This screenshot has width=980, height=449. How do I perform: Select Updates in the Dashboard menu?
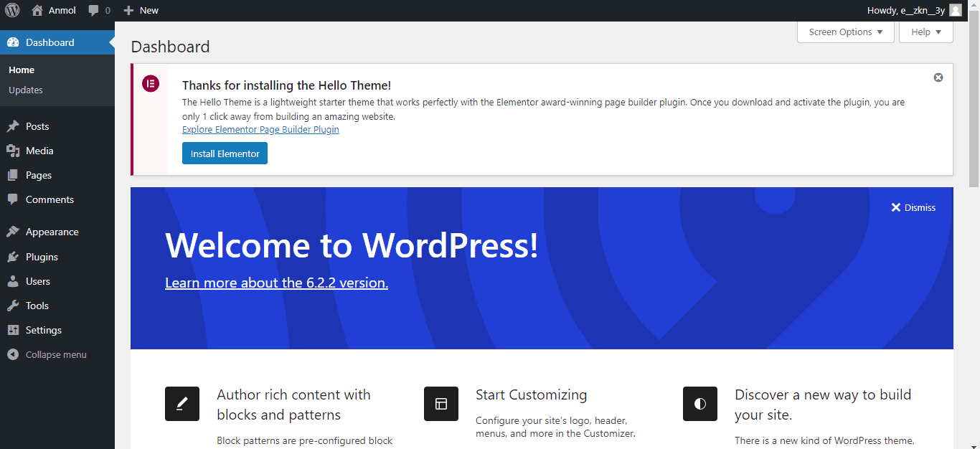point(25,90)
